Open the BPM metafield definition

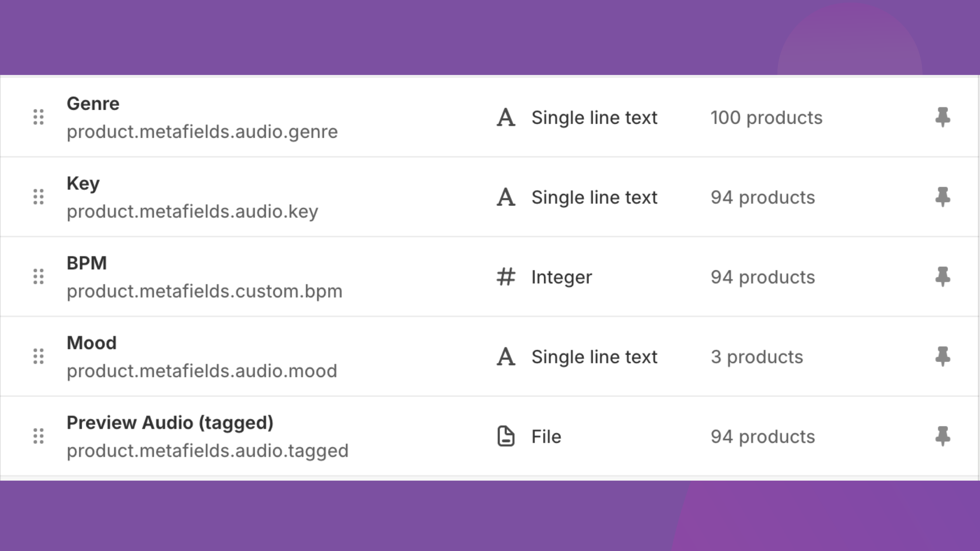[x=87, y=263]
